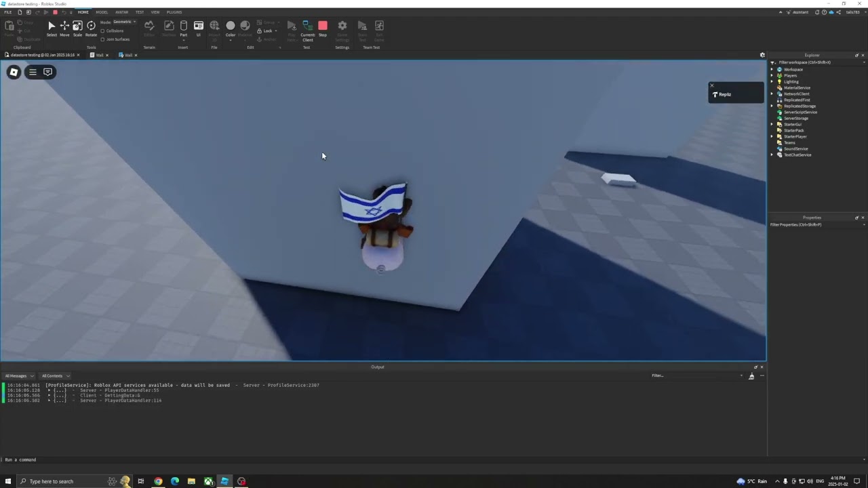Click the Output Filter text field

696,375
